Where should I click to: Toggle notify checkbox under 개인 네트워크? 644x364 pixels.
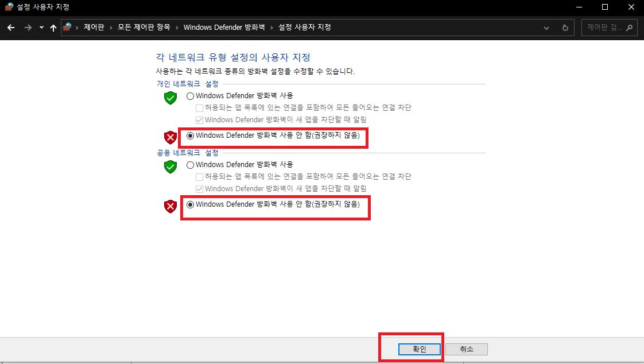point(199,120)
